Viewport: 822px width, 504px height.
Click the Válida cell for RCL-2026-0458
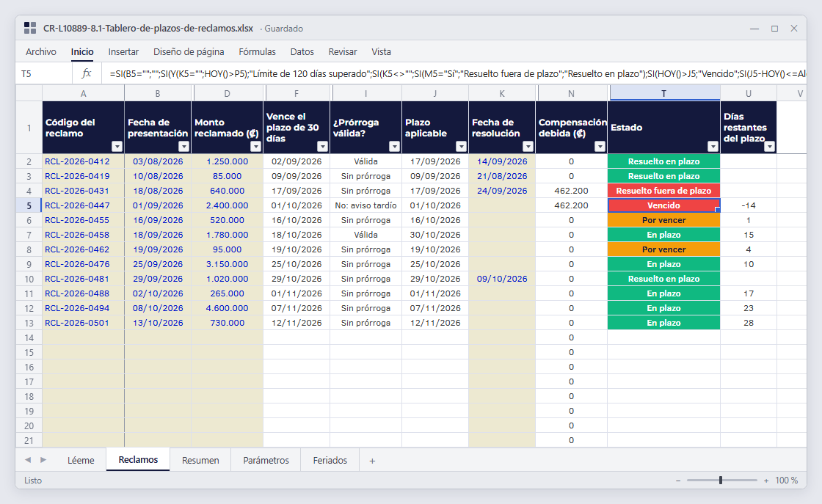(365, 235)
